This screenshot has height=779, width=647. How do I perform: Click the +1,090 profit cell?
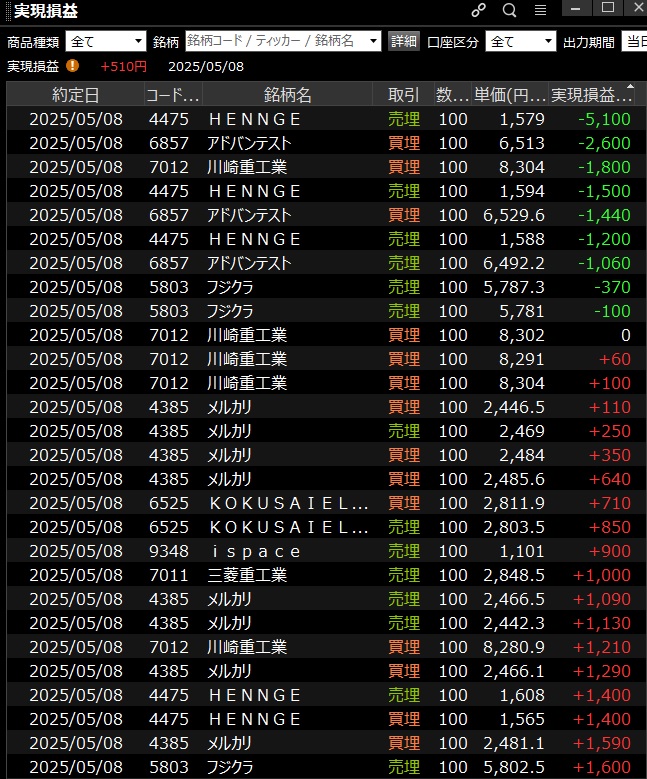602,599
